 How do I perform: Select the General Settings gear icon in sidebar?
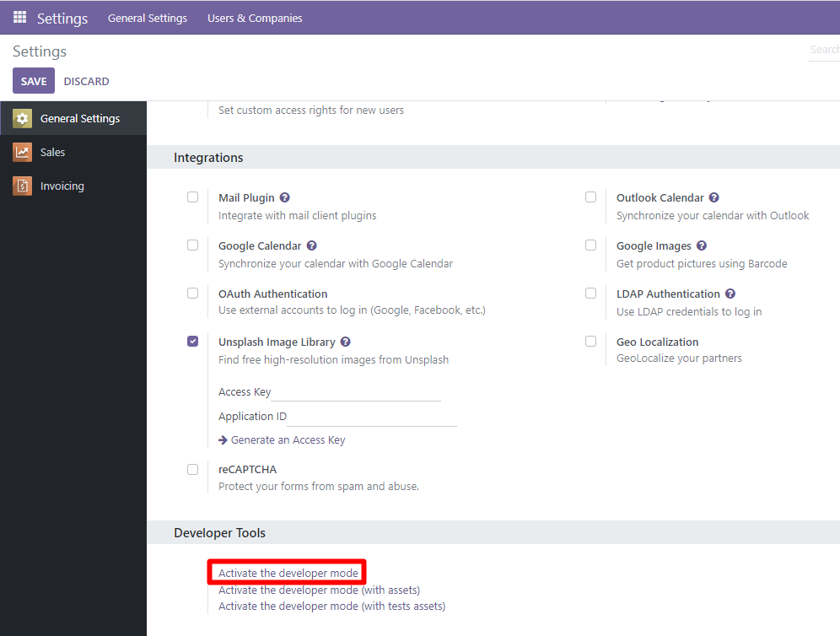click(x=23, y=118)
